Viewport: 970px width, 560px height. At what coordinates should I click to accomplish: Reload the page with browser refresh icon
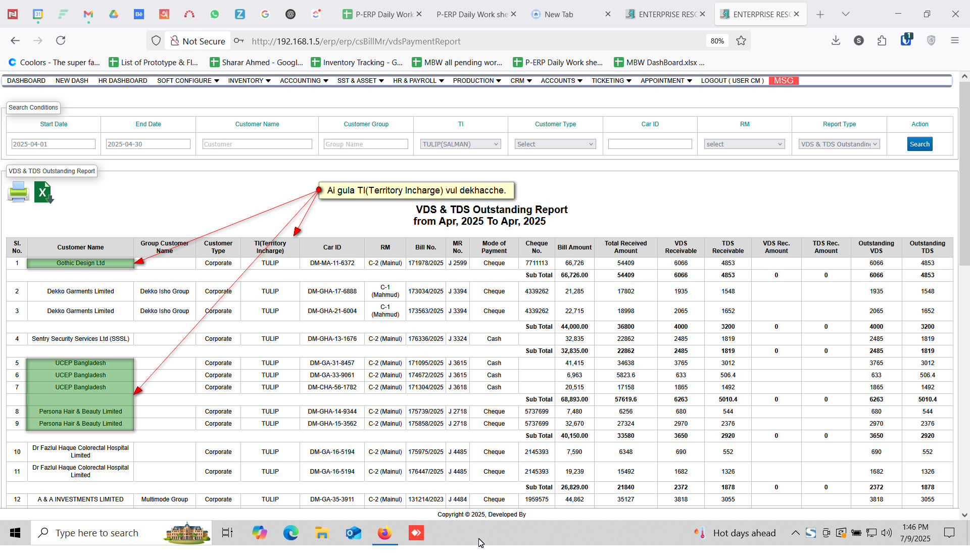coord(61,41)
